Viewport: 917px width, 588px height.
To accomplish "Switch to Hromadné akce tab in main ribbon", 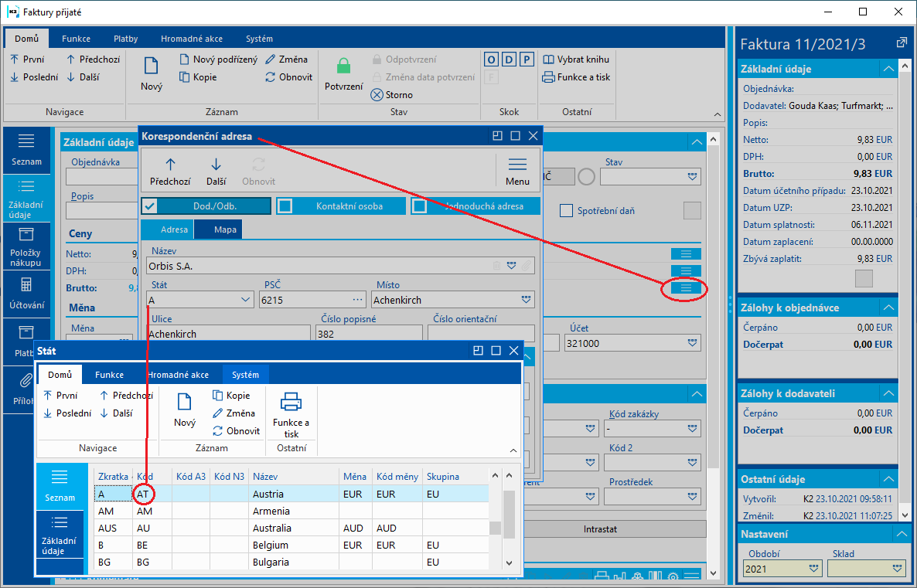I will [x=192, y=39].
